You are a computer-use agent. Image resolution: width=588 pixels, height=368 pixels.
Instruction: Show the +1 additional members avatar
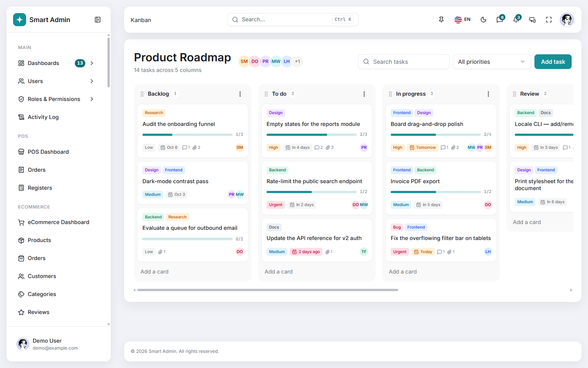[x=297, y=61]
